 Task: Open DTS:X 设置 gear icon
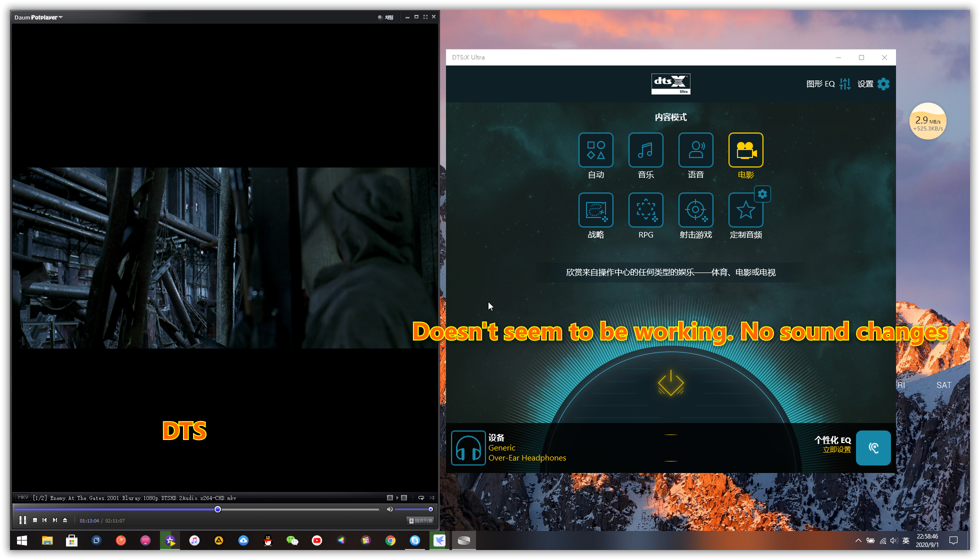tap(883, 84)
